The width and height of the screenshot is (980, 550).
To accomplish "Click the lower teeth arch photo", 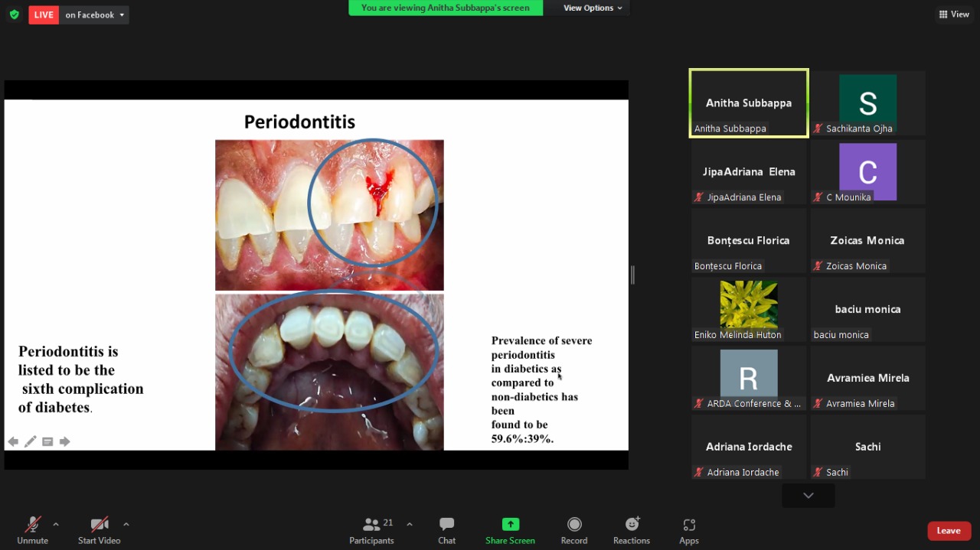I will pyautogui.click(x=329, y=373).
